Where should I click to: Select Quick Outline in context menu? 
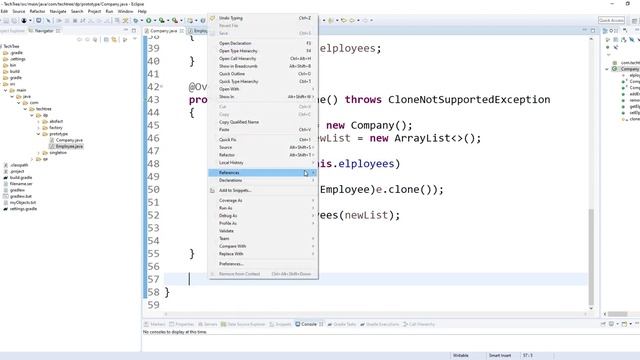[263, 74]
